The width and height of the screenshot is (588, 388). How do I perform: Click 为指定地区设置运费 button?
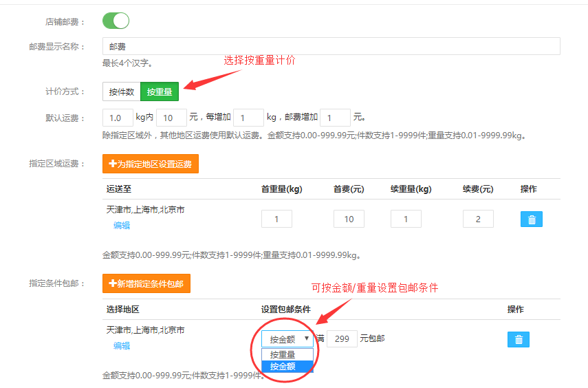click(x=150, y=164)
